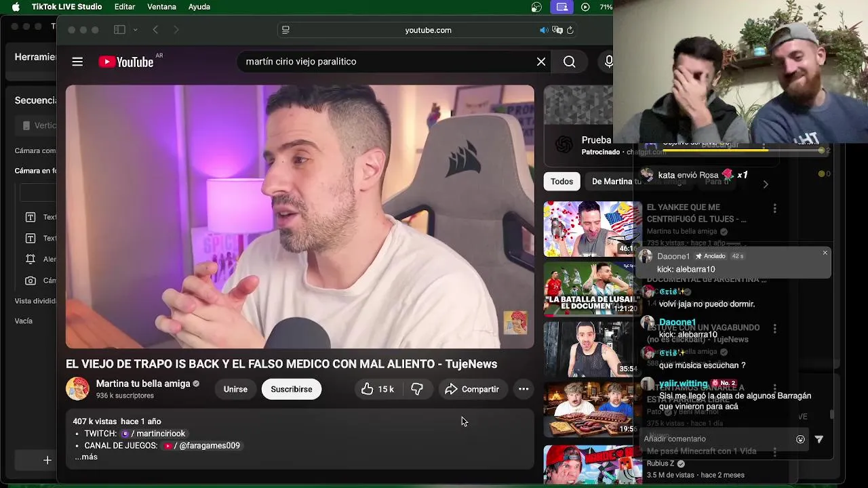Open the 19:5 parrilla libre video thumbnail
The height and width of the screenshot is (488, 868).
point(592,409)
